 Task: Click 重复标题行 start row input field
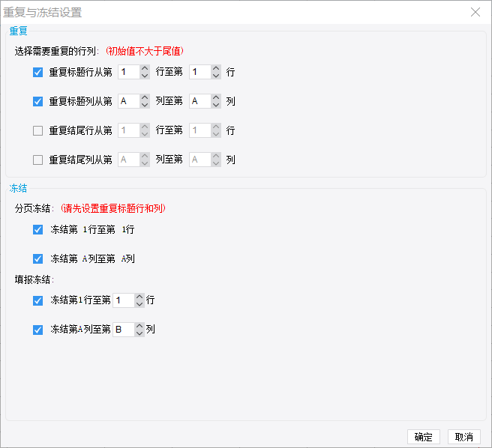(129, 72)
